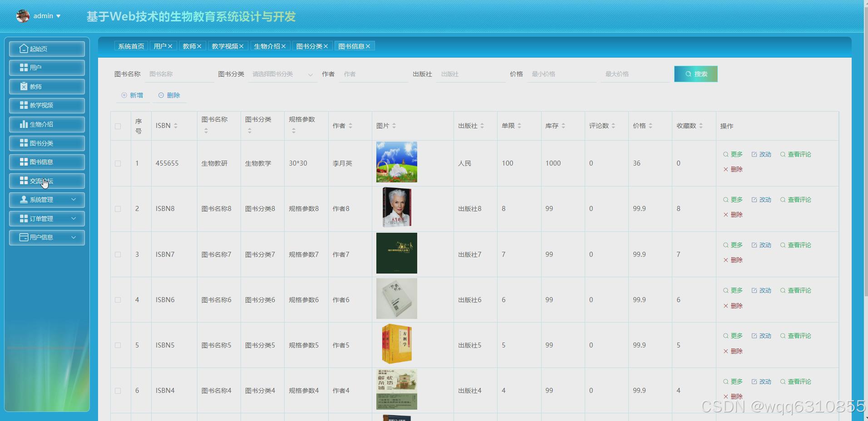The height and width of the screenshot is (421, 868).
Task: Sort by 库存 column sort arrows
Action: click(x=563, y=126)
